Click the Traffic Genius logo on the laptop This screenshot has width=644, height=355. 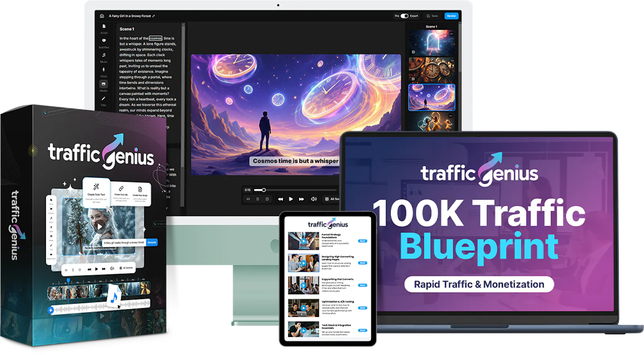479,170
